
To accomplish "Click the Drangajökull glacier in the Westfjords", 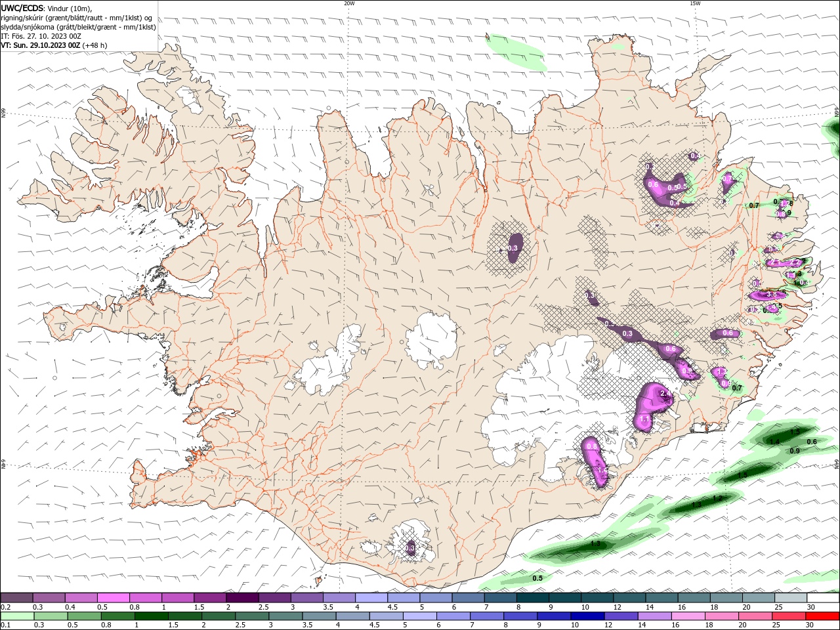I will point(189,98).
